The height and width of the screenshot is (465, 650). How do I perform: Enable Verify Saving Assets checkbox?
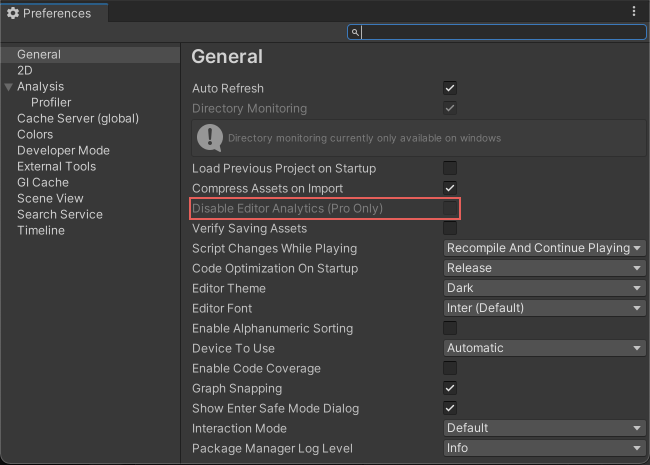coord(450,228)
